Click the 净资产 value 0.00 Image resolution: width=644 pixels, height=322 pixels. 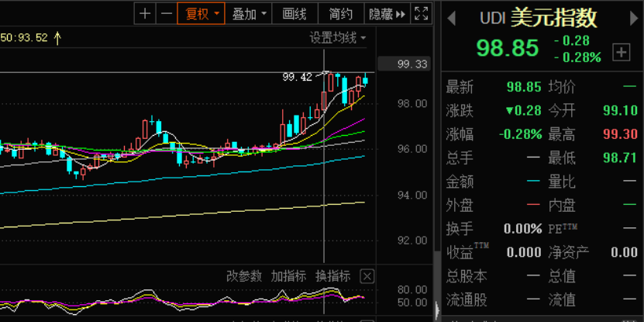tap(624, 252)
